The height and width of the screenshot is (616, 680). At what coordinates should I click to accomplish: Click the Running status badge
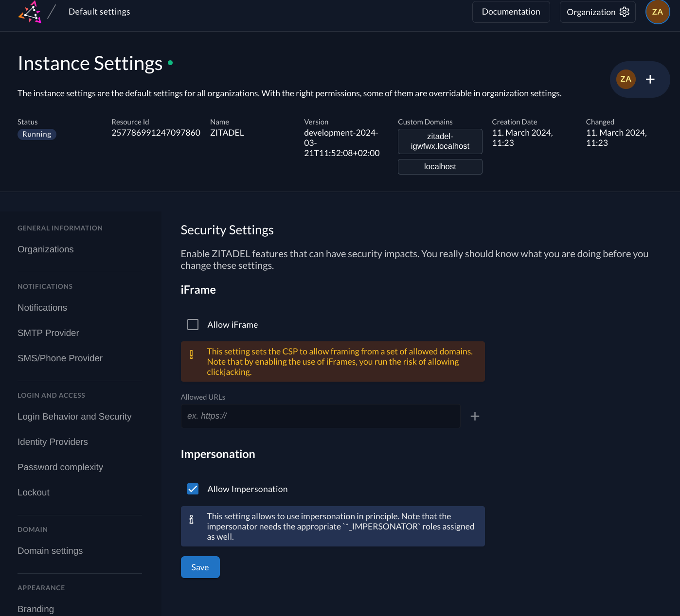click(37, 134)
